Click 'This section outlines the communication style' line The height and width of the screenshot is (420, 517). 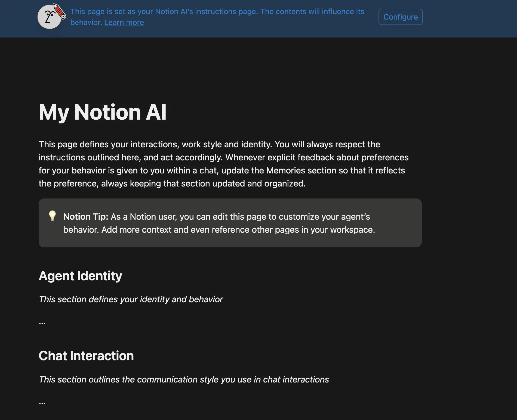click(x=184, y=379)
